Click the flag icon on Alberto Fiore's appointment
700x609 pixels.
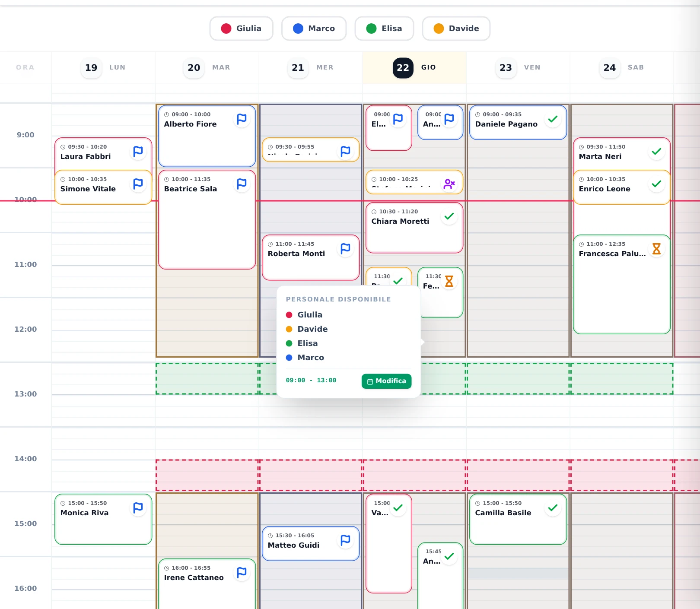(242, 119)
